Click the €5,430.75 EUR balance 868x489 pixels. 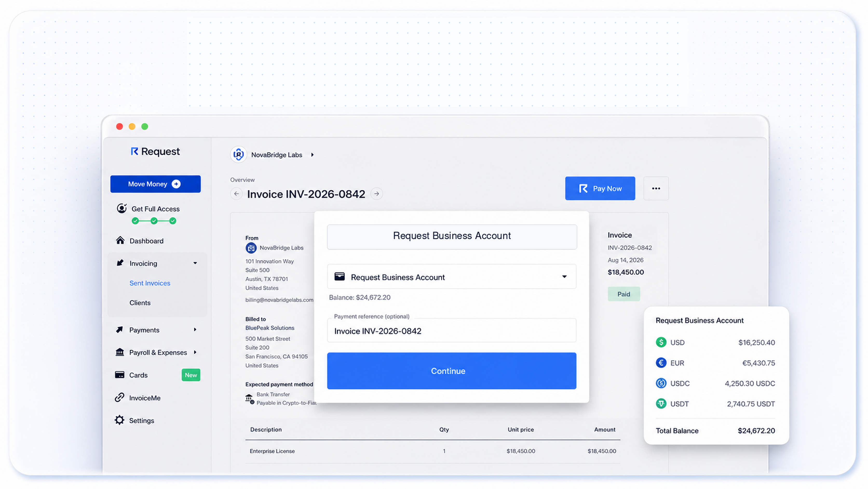759,364
